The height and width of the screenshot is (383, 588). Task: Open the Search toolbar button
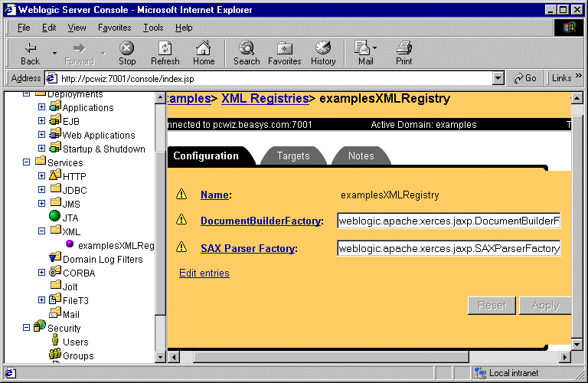(247, 54)
